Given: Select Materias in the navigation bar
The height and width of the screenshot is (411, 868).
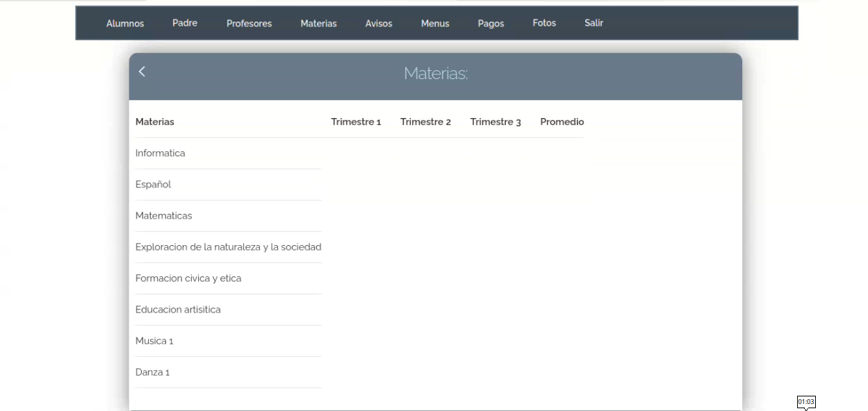Looking at the screenshot, I should [318, 24].
